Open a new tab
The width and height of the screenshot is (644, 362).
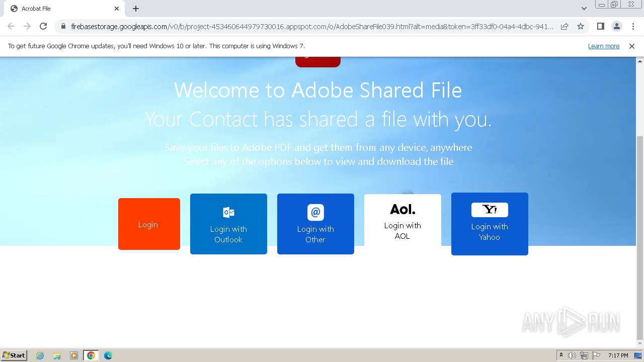coord(136,9)
